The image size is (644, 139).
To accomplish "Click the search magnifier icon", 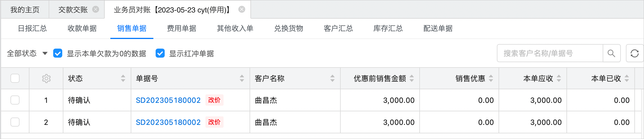I will [611, 53].
